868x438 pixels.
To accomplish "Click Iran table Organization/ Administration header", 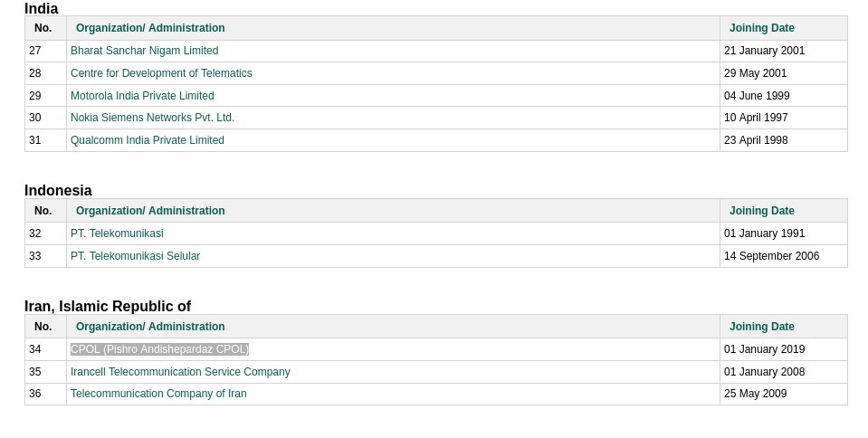I will (x=150, y=326).
